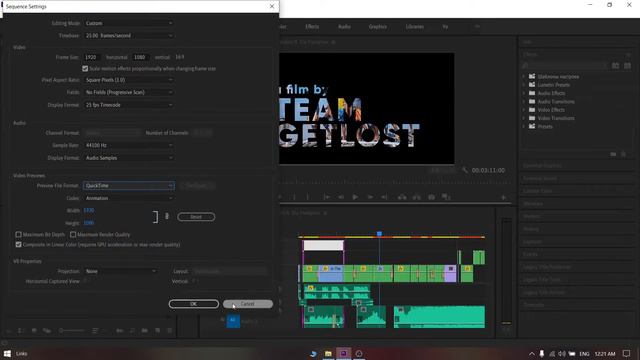Viewport: 640px width, 360px height.
Task: Open the Editing Mode dropdown
Action: pyautogui.click(x=129, y=23)
